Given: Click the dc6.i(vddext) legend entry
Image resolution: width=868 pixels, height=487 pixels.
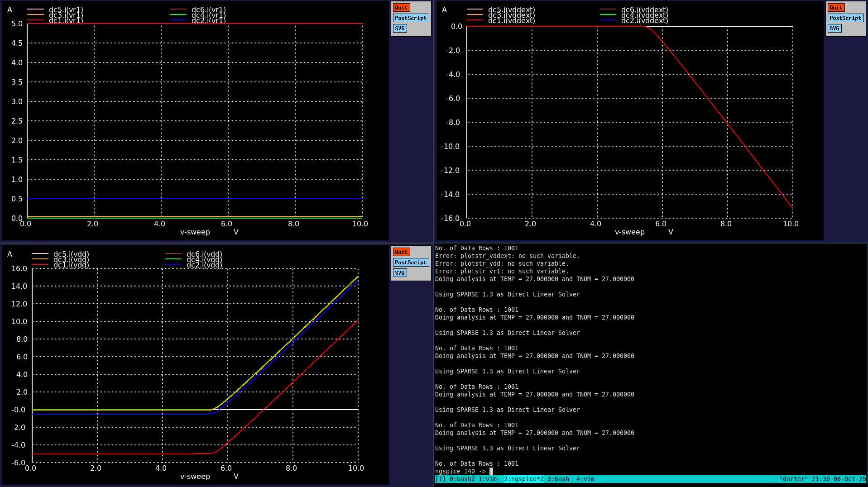Looking at the screenshot, I should (x=644, y=10).
